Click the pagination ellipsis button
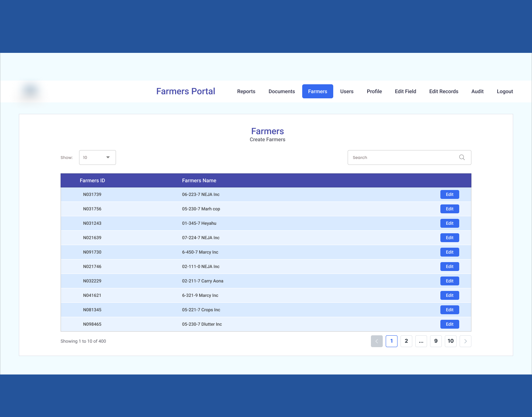 pos(421,341)
